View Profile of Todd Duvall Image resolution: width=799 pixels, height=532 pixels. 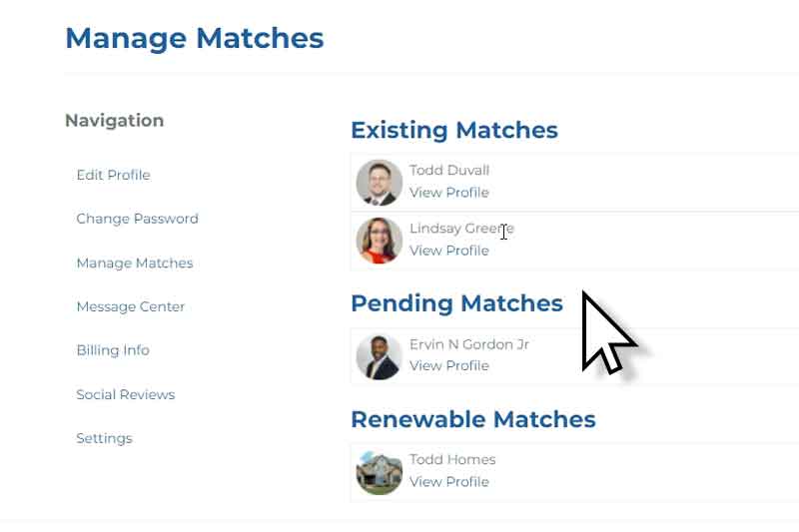point(448,193)
